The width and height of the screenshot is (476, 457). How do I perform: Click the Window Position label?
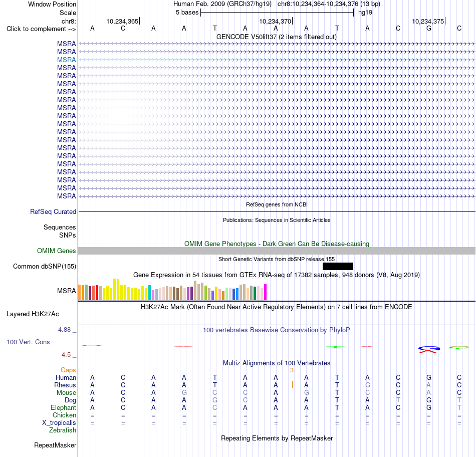[x=52, y=4]
